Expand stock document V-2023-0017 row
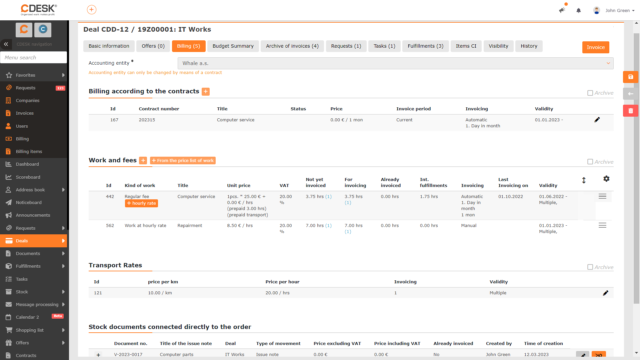 coord(98,355)
